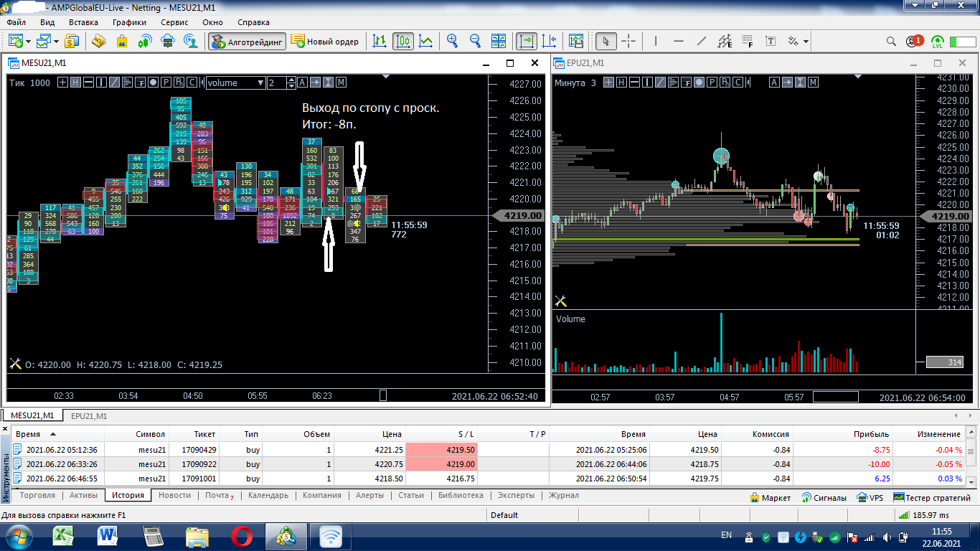Switch to the Журнал tab
This screenshot has width=980, height=551.
click(x=563, y=495)
